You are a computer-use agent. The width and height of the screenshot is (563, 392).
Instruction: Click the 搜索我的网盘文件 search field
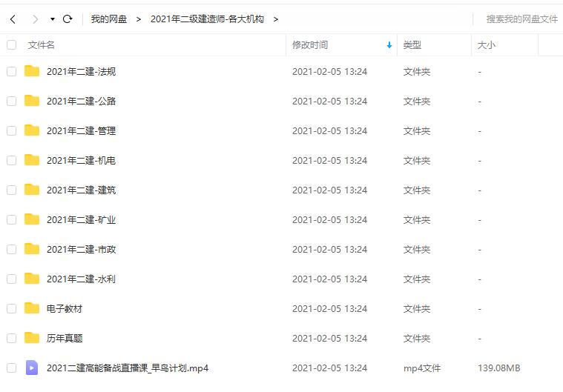point(521,19)
